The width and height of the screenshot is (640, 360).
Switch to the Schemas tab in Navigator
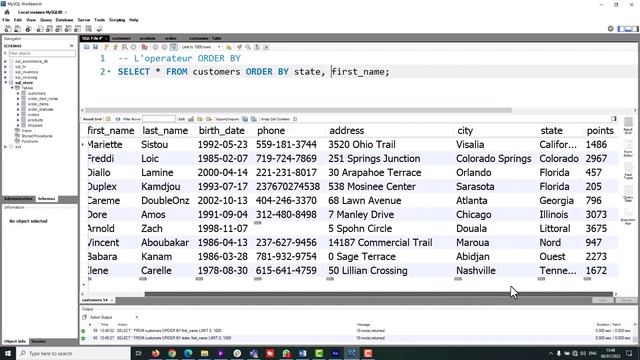pyautogui.click(x=46, y=199)
